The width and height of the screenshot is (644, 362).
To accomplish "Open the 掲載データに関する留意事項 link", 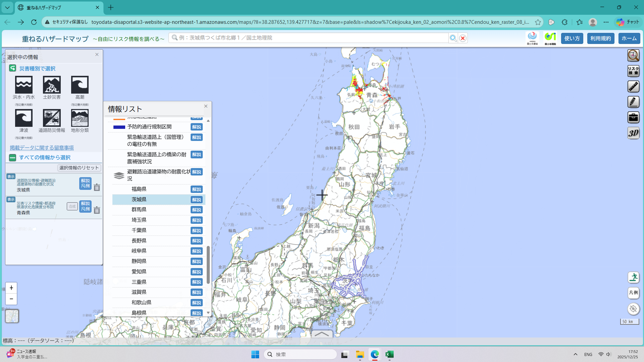I will click(x=42, y=148).
